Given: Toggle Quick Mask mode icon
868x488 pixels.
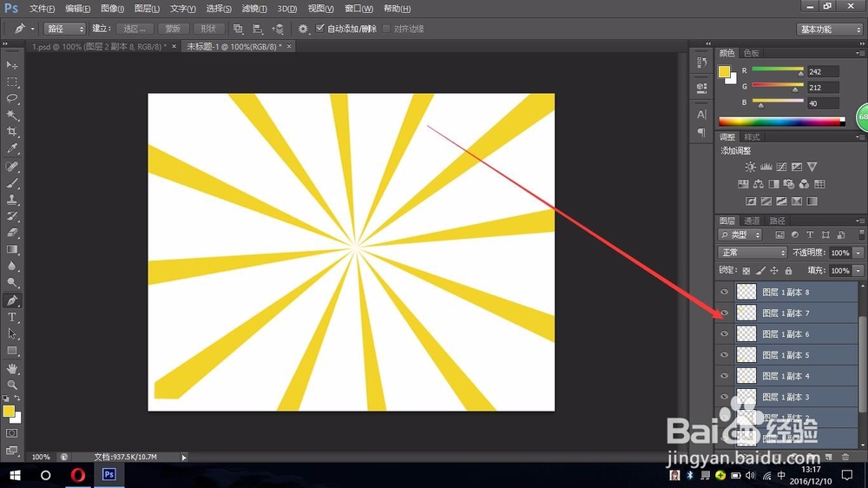Looking at the screenshot, I should coord(11,433).
